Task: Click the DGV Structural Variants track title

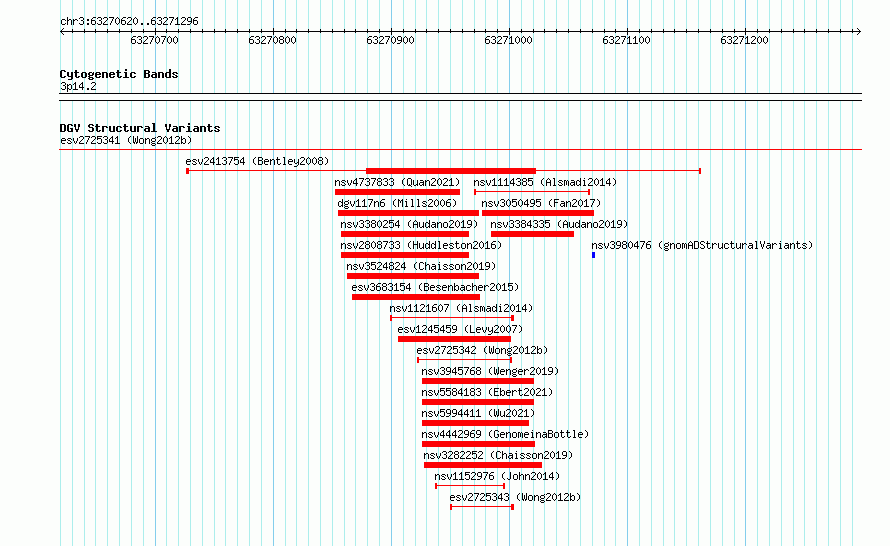Action: pyautogui.click(x=140, y=128)
